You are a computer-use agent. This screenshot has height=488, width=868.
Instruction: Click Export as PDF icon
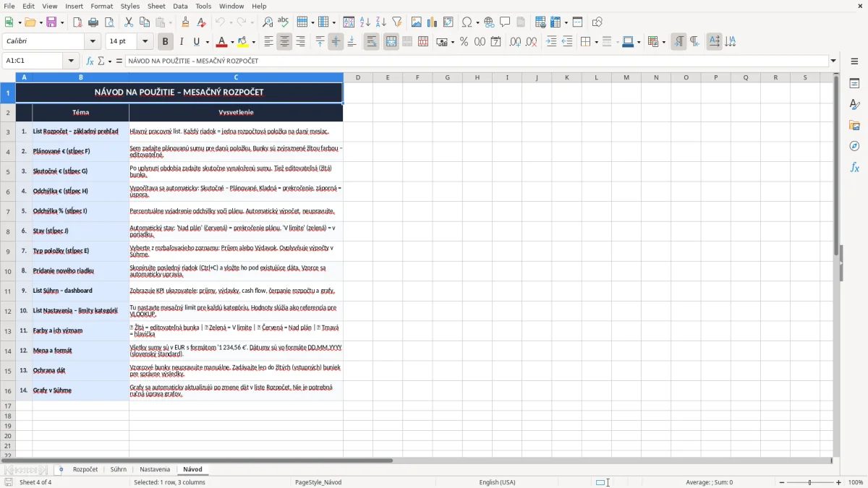77,22
